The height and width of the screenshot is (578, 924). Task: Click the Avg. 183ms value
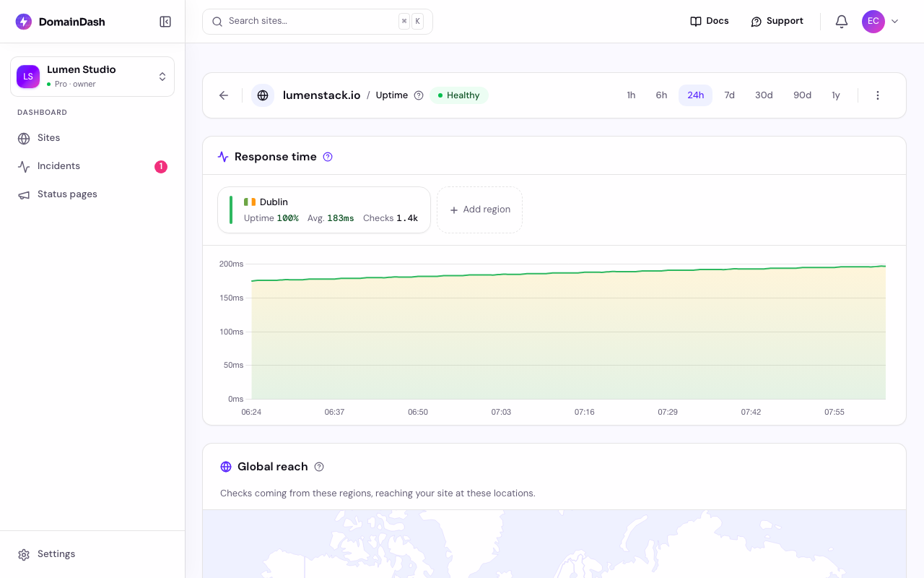[x=341, y=218]
